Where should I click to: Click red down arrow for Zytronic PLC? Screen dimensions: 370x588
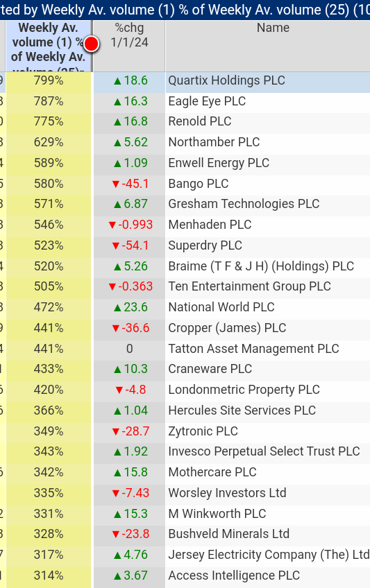click(x=116, y=431)
